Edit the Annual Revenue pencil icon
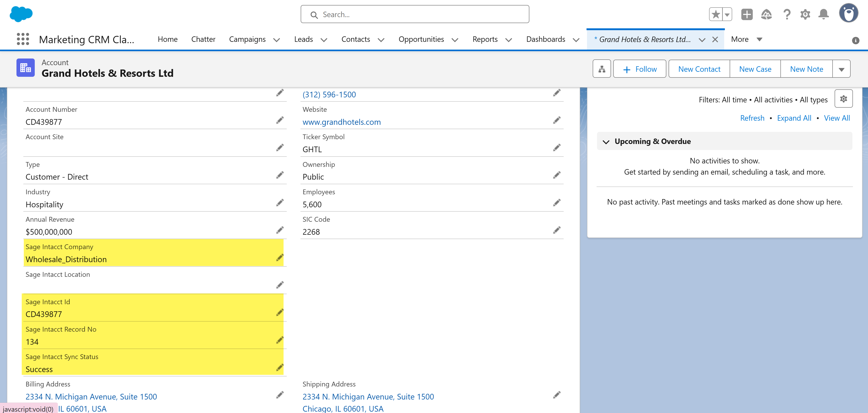This screenshot has height=413, width=868. 280,230
